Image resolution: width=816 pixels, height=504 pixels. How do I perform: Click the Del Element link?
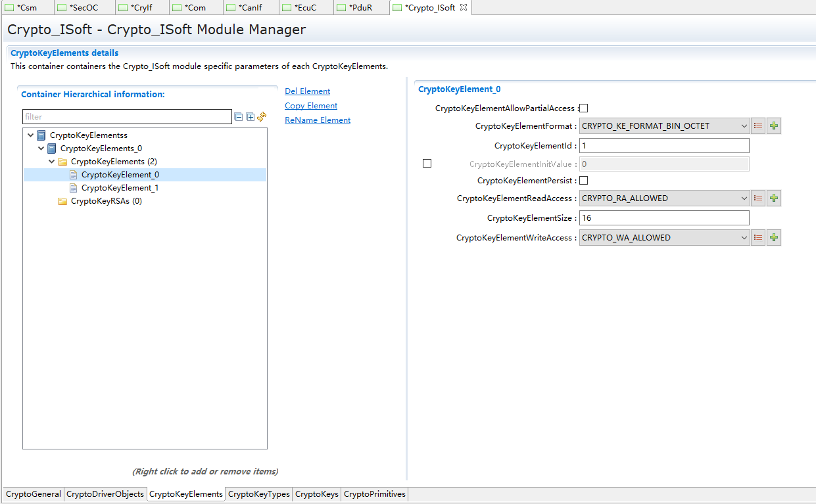[x=307, y=91]
